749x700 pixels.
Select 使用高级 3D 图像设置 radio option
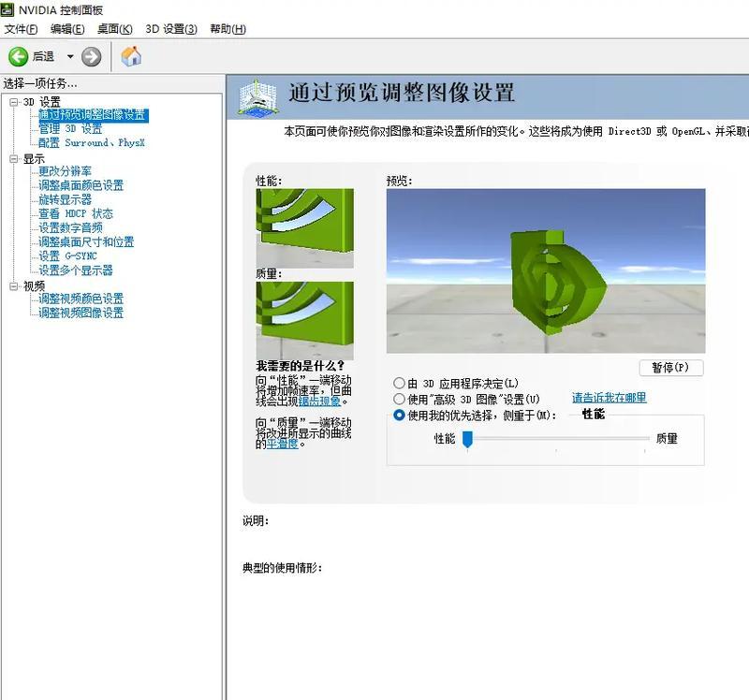pyautogui.click(x=399, y=399)
